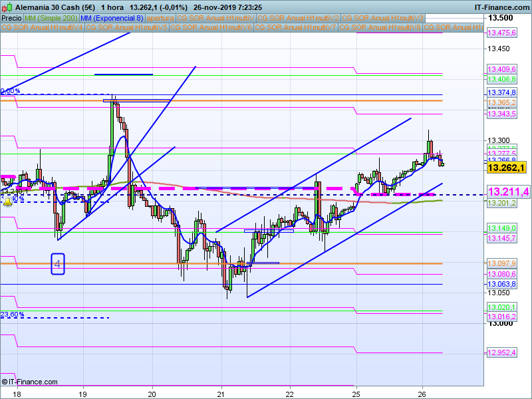Viewport: 532px width, 399px height.
Task: Click the magenta price tag 13.080,6
Action: click(x=502, y=274)
